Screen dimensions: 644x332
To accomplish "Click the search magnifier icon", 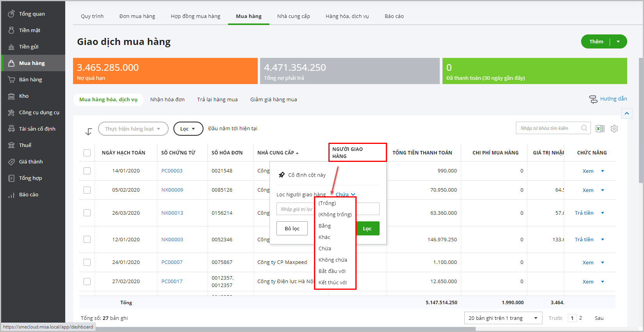I will (584, 128).
